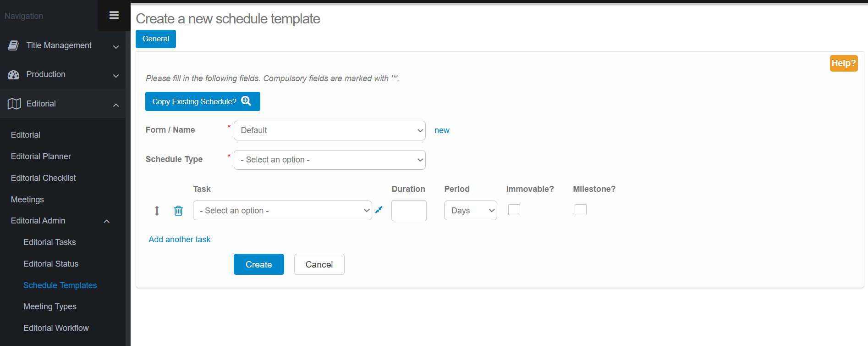The height and width of the screenshot is (346, 868).
Task: Click the trash icon to delete task row
Action: pos(178,211)
